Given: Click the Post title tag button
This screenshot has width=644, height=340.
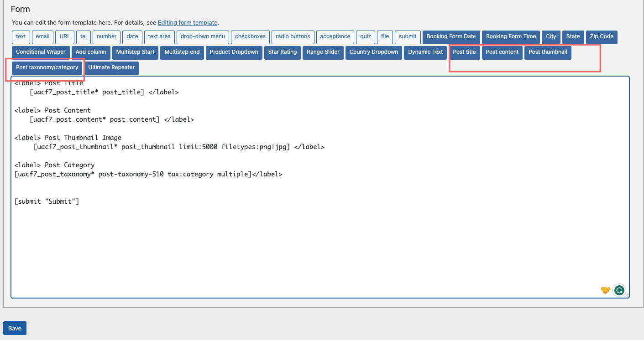Looking at the screenshot, I should [x=464, y=52].
